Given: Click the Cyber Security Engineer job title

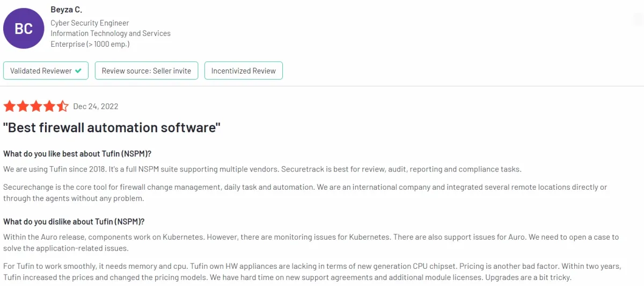Looking at the screenshot, I should (90, 23).
